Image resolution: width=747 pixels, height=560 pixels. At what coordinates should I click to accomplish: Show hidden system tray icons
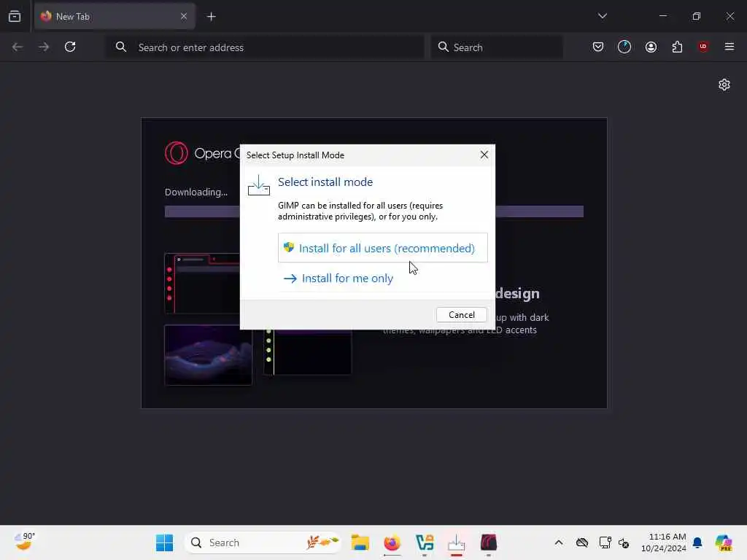click(559, 542)
